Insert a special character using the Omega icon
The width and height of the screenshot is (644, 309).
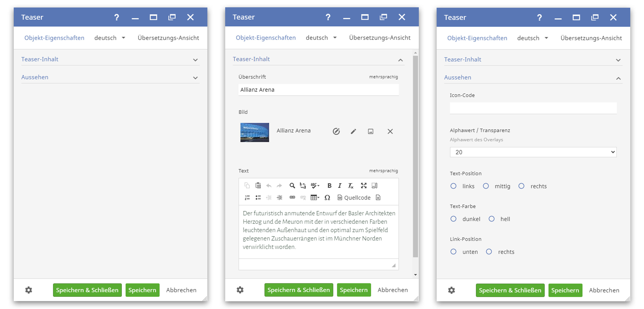tap(327, 197)
